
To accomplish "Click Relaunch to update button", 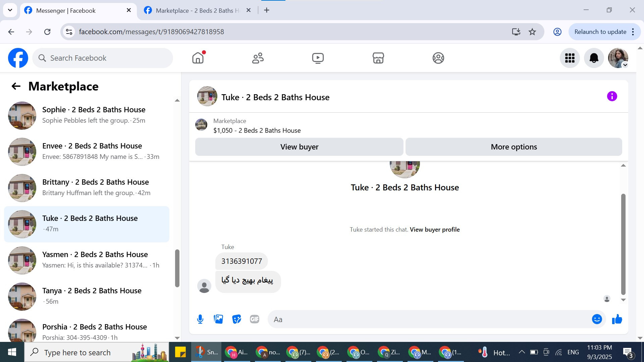I will coord(600,32).
